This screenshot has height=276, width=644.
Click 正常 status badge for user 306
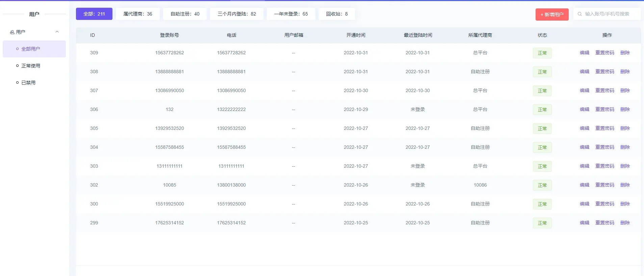(x=542, y=110)
